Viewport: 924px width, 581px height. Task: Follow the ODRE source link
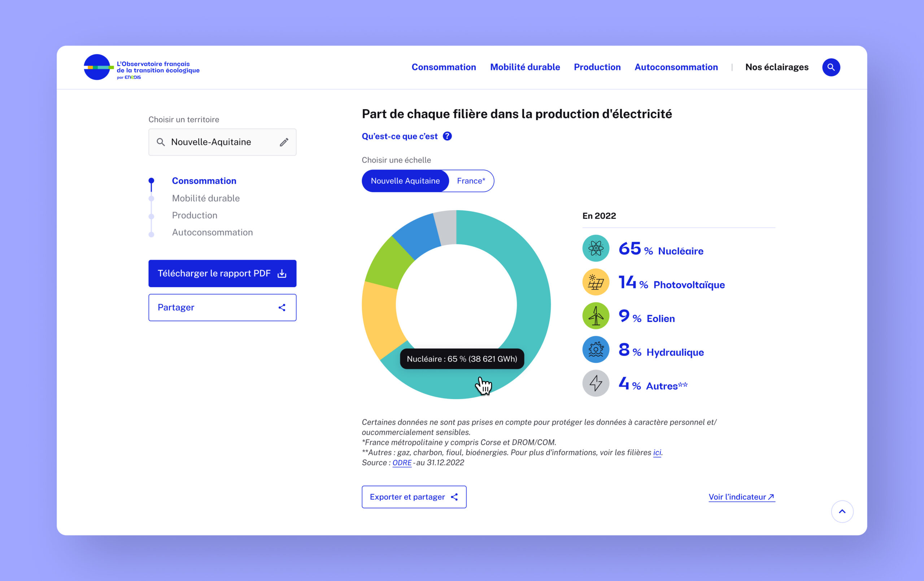tap(401, 462)
